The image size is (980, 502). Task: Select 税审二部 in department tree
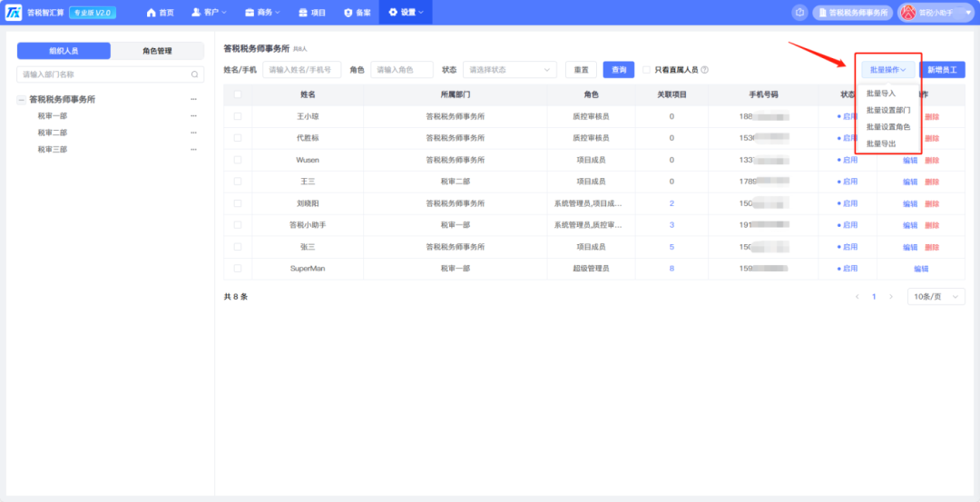(53, 133)
